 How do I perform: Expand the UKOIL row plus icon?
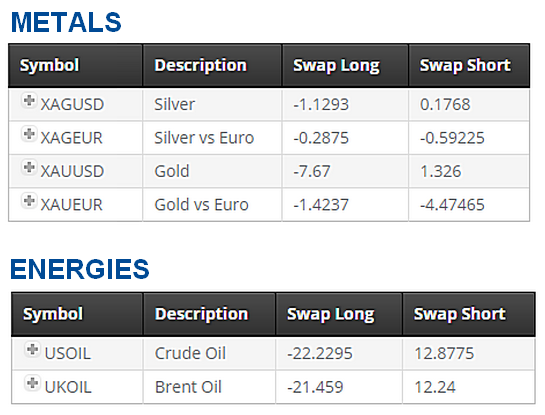[x=33, y=383]
